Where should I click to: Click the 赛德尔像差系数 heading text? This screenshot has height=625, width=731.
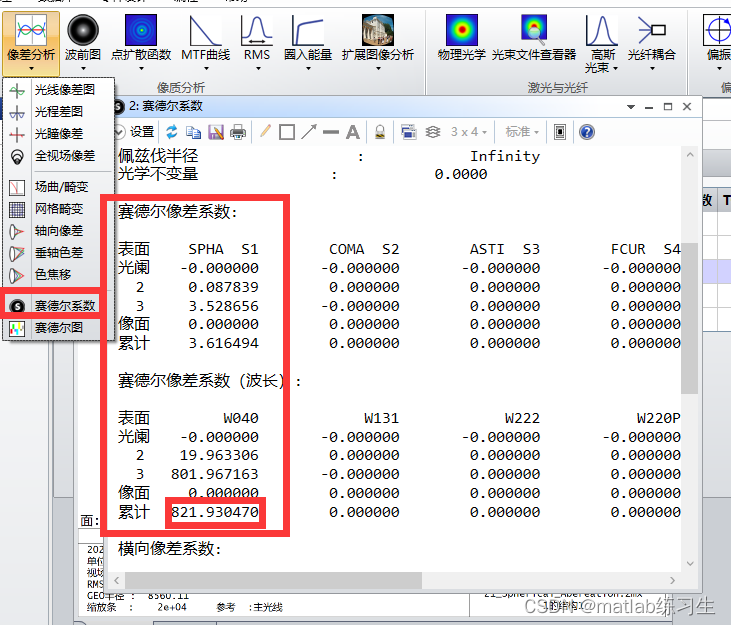click(178, 212)
